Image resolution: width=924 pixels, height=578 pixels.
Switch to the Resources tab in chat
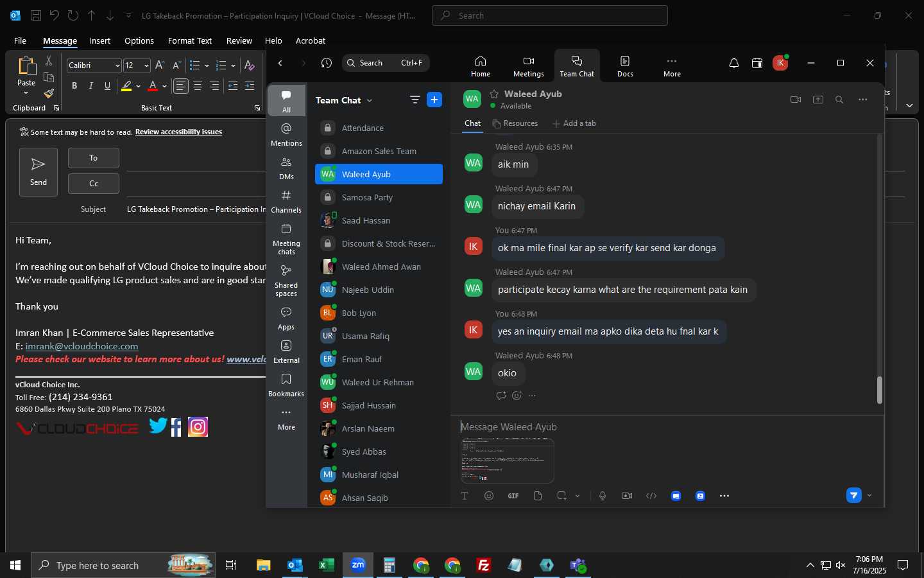click(x=515, y=123)
